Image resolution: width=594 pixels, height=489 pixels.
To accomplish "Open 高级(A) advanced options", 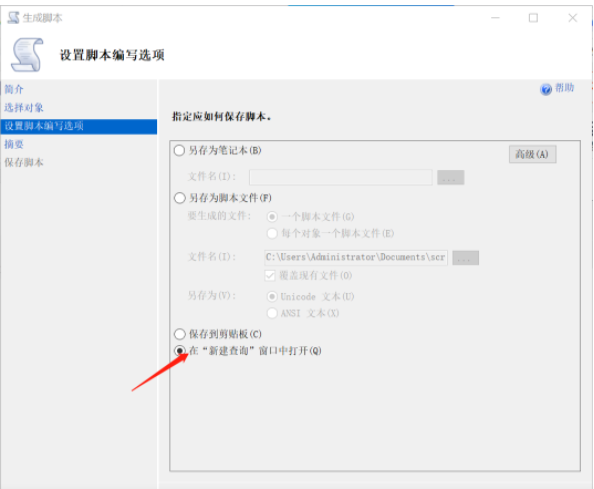I will tap(532, 155).
